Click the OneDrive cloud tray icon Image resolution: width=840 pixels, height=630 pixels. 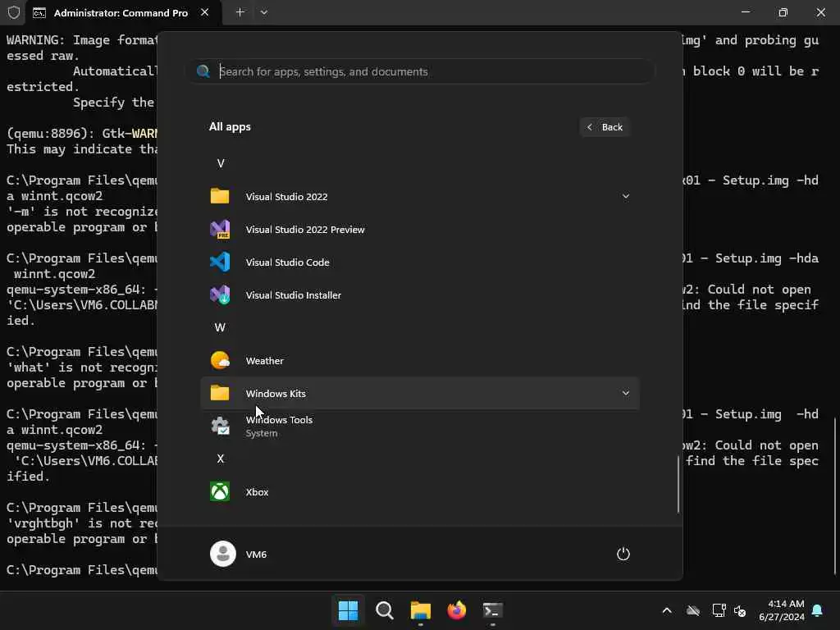coord(693,610)
